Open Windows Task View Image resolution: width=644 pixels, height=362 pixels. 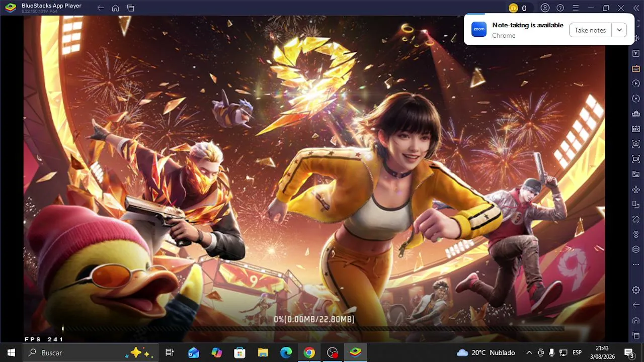click(x=170, y=353)
